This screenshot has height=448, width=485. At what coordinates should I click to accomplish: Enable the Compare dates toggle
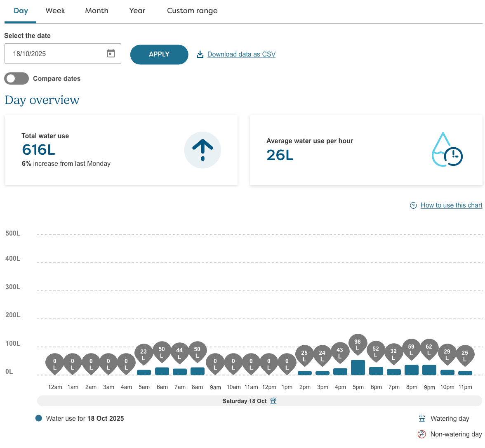pyautogui.click(x=16, y=78)
